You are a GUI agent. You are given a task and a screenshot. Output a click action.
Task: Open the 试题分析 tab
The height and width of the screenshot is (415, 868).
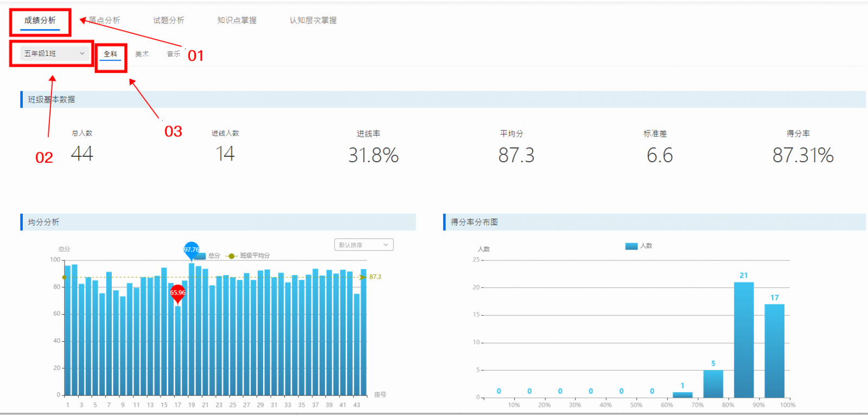pyautogui.click(x=169, y=20)
